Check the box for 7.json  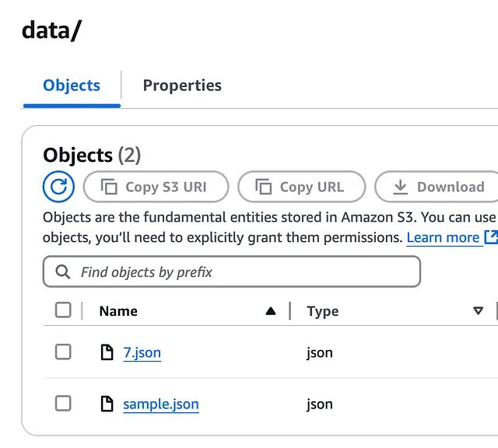(x=63, y=352)
